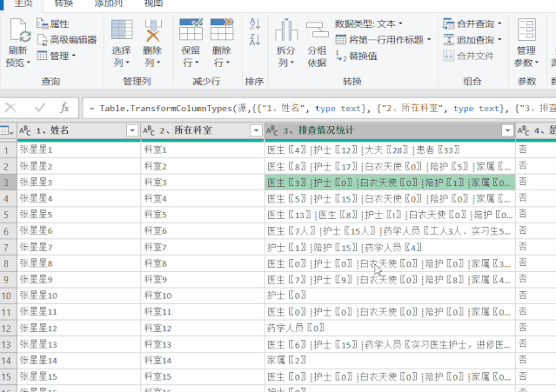This screenshot has height=392, width=556.
Task: Open the table menu icon at top-left of grid
Action: tap(7, 130)
